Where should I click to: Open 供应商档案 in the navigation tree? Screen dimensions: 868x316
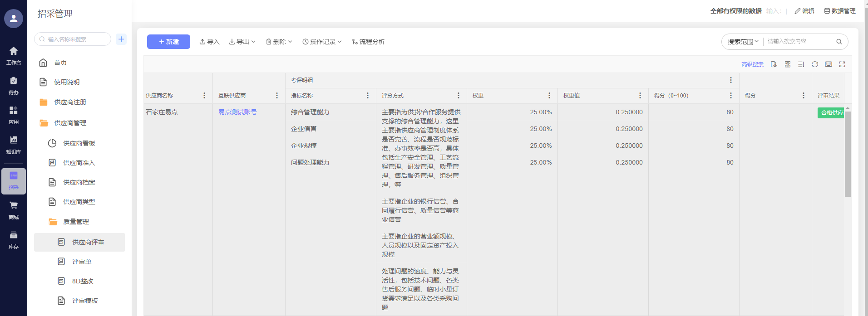coord(79,182)
